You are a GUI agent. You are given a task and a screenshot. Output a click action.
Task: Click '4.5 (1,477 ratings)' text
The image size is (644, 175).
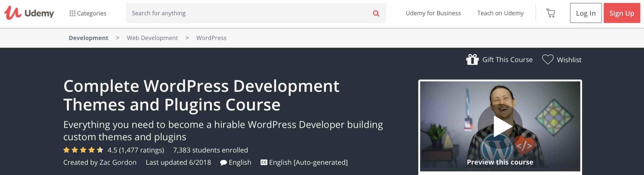pyautogui.click(x=136, y=150)
